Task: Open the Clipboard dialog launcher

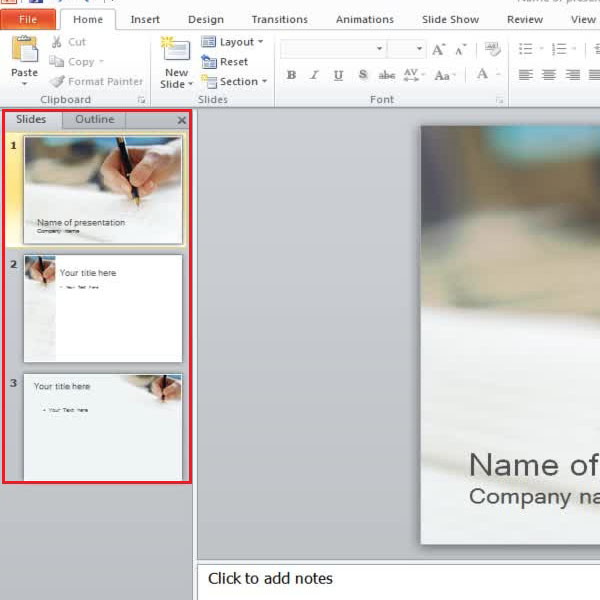Action: pos(141,100)
